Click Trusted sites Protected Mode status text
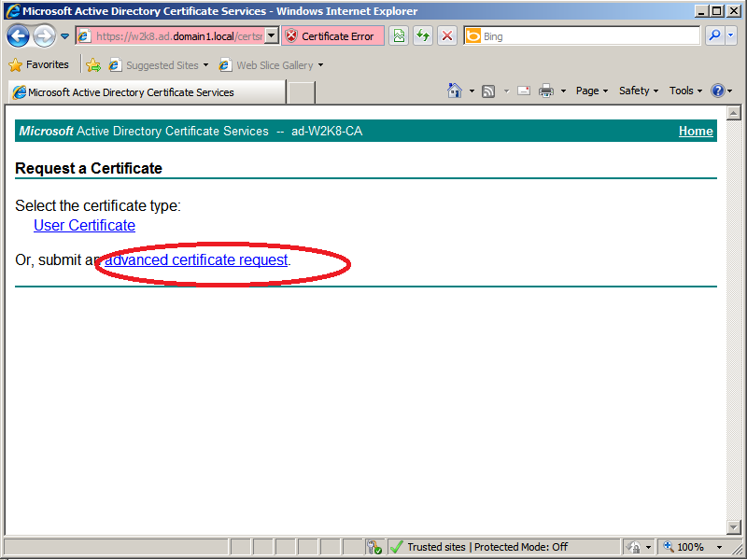This screenshot has height=560, width=747. click(486, 547)
